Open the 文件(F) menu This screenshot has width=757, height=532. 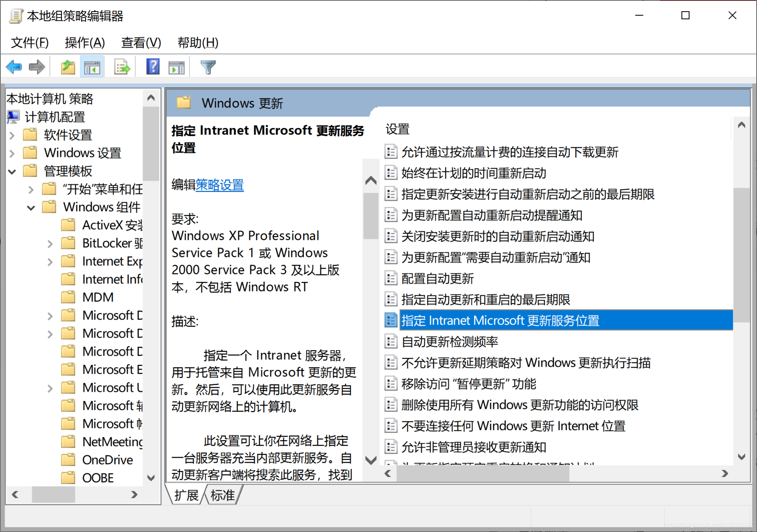tap(30, 42)
